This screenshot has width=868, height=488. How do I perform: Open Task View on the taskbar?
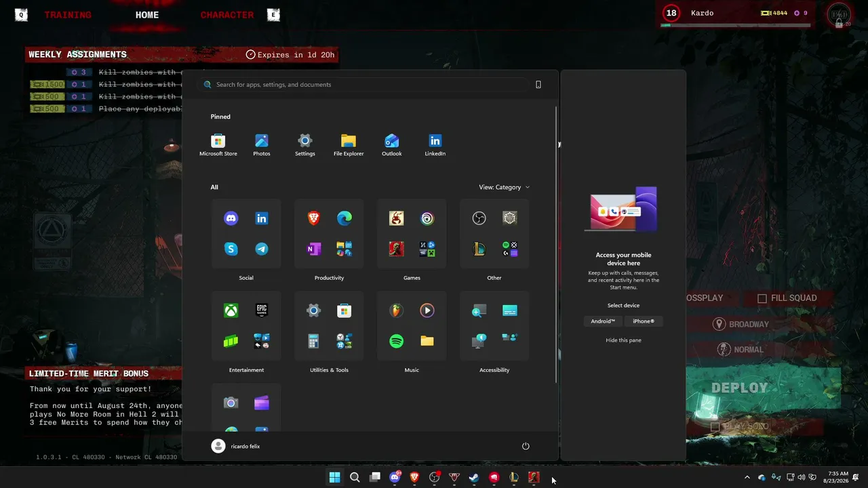(x=375, y=477)
